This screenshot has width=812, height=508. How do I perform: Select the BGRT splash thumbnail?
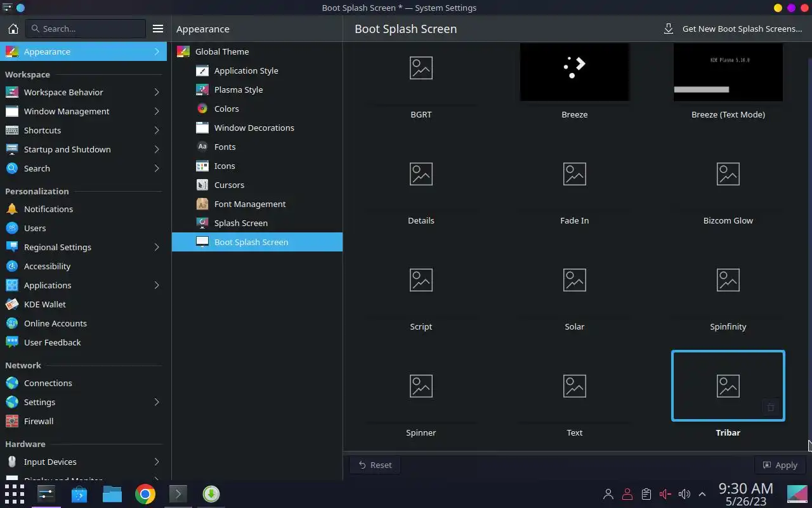[421, 72]
